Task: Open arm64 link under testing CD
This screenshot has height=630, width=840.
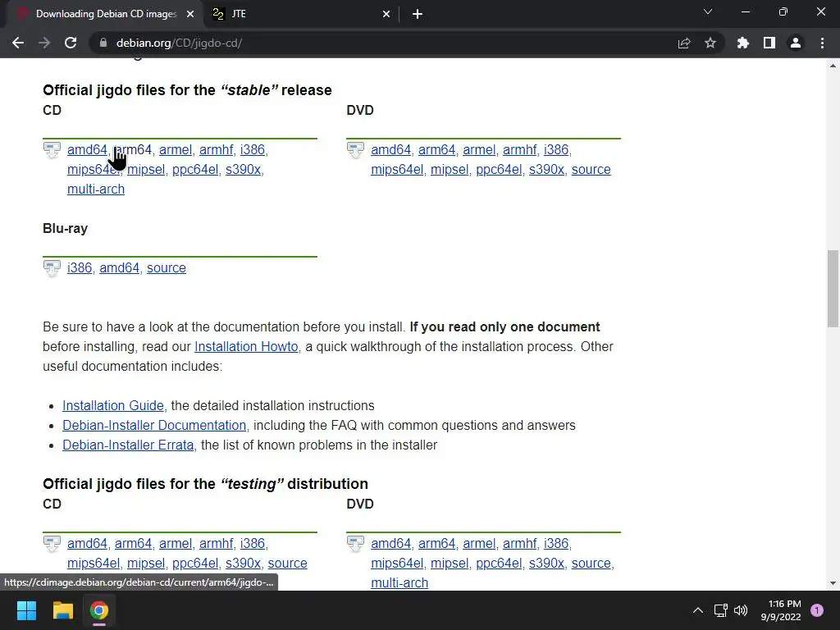Action: tap(134, 544)
